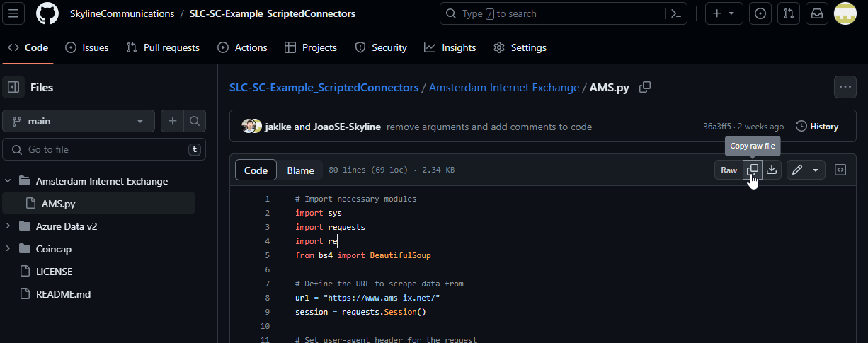
Task: View file History
Action: [817, 127]
